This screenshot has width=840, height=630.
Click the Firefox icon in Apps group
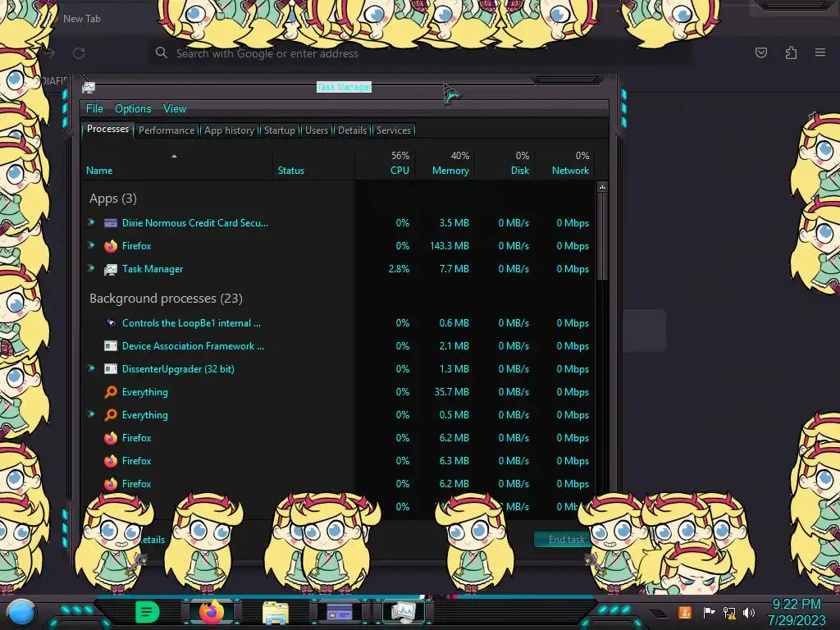click(x=111, y=246)
